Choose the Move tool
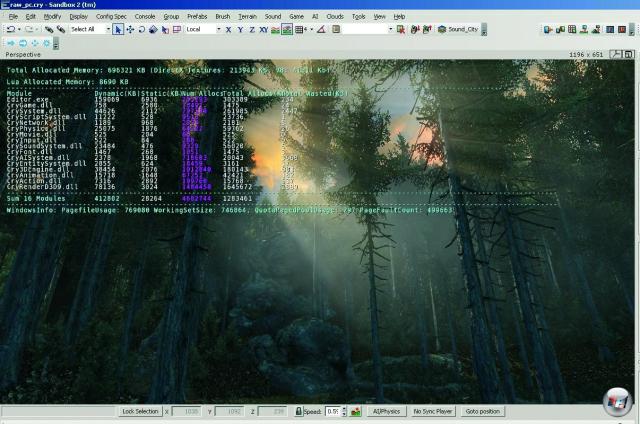The width and height of the screenshot is (640, 424). [130, 29]
